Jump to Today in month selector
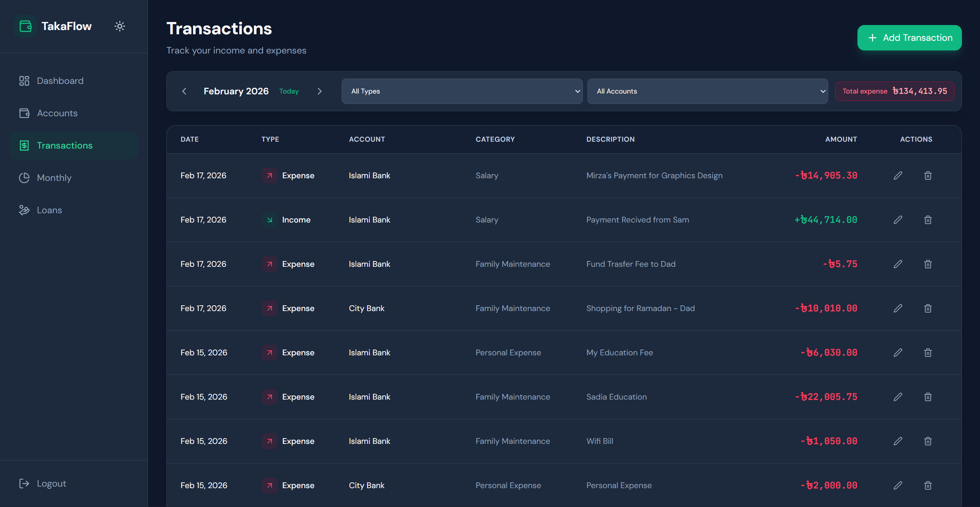 tap(289, 91)
